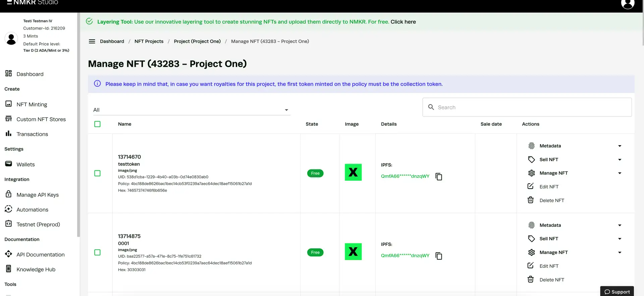The height and width of the screenshot is (296, 644).
Task: Go to Transactions in the sidebar
Action: tap(32, 134)
